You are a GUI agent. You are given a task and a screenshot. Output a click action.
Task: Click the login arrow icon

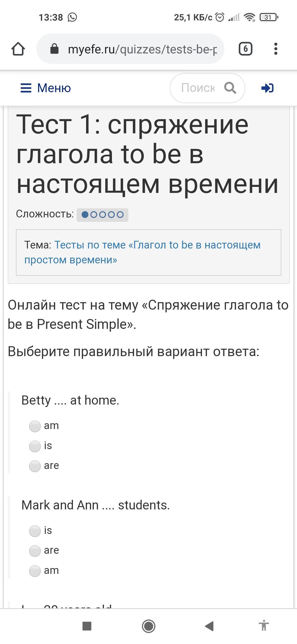coord(267,88)
